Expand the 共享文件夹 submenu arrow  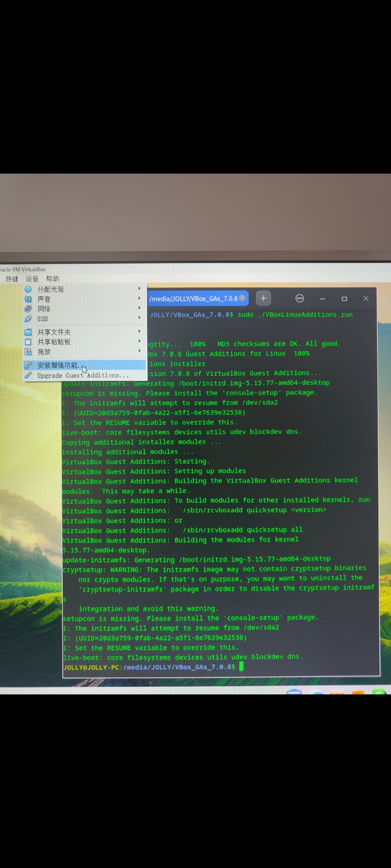[139, 331]
